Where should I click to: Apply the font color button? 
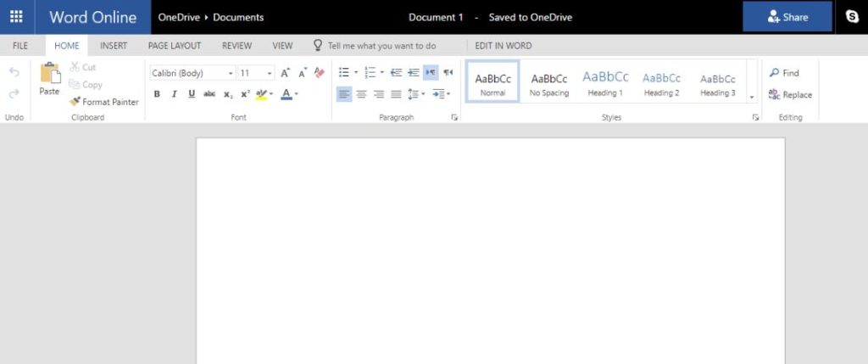(x=287, y=94)
